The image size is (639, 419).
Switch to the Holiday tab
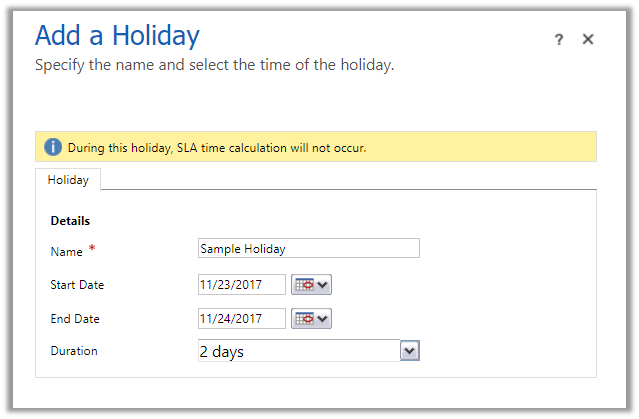click(x=68, y=180)
